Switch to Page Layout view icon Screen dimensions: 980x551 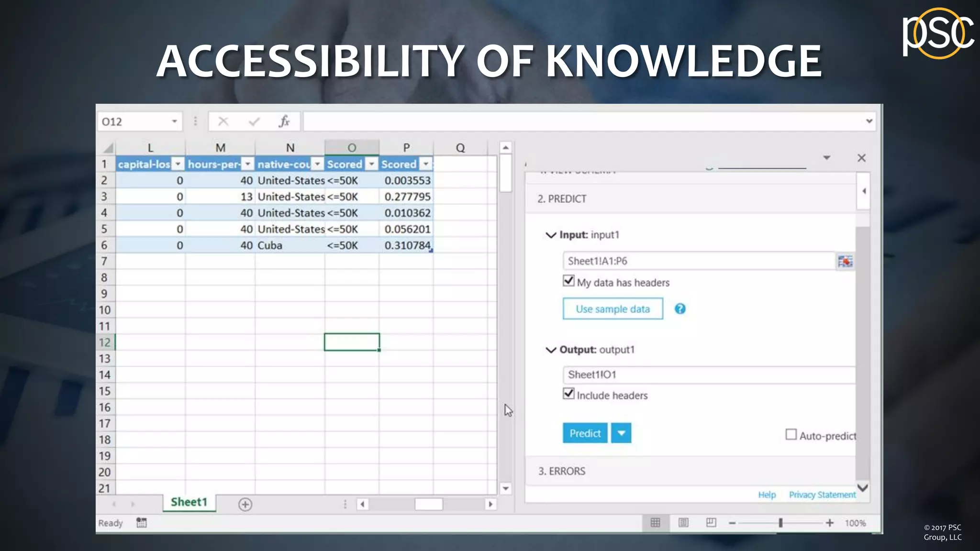[x=683, y=523]
